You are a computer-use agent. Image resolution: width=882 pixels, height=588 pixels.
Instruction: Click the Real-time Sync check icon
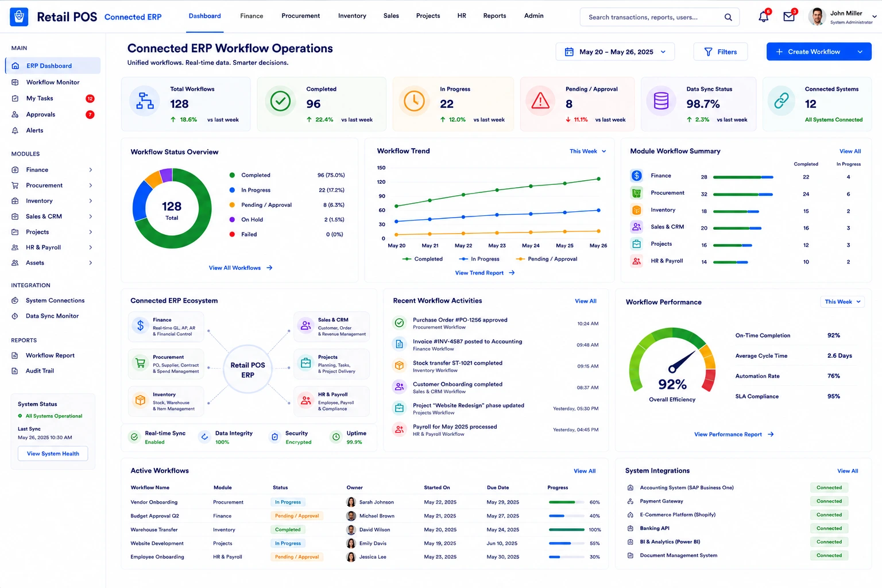(x=134, y=437)
